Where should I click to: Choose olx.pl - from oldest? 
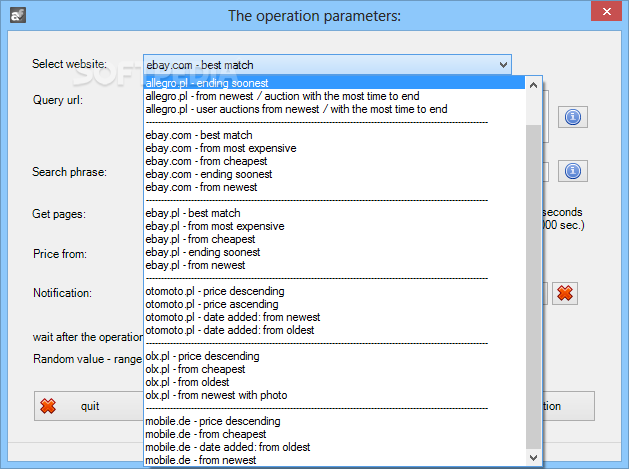(x=334, y=382)
